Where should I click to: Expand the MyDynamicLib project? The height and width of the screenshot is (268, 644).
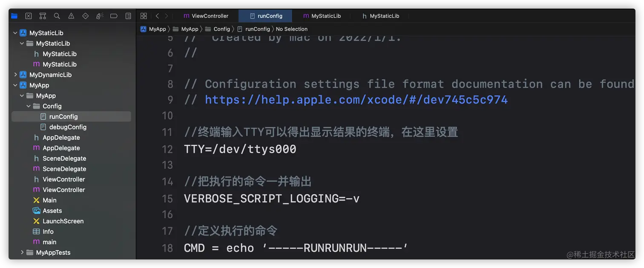[x=15, y=75]
